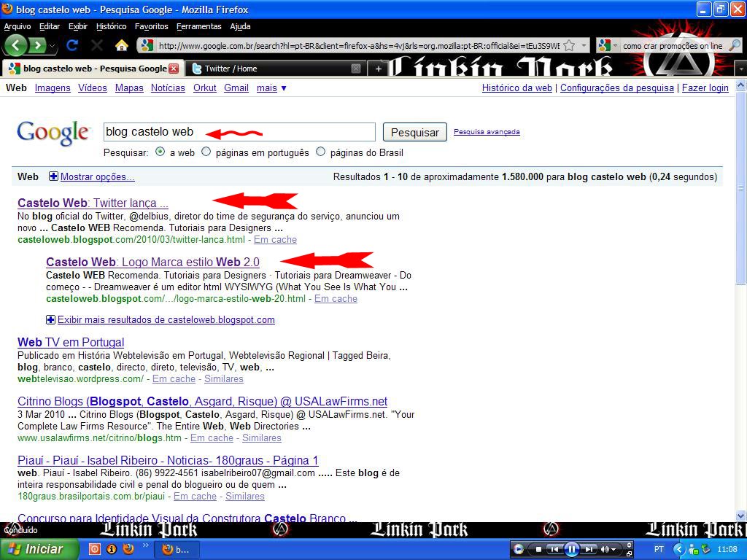This screenshot has height=560, width=747.
Task: Click the Fazer login link
Action: 705,88
